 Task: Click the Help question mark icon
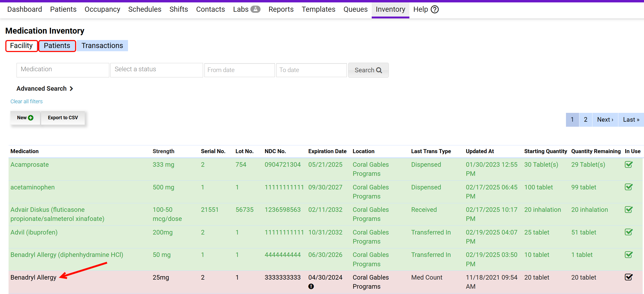coord(435,9)
